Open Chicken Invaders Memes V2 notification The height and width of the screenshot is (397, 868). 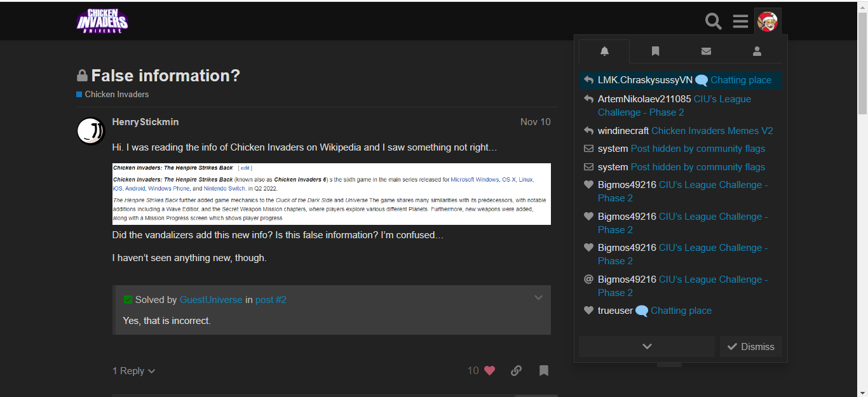click(x=712, y=131)
